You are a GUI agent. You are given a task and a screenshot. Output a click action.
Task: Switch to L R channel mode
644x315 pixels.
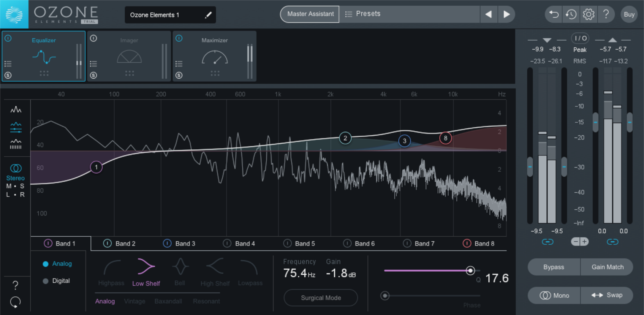[16, 195]
